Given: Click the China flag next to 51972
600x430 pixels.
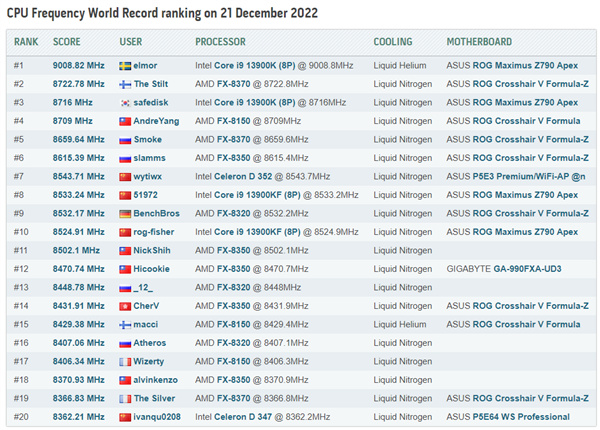Looking at the screenshot, I should point(125,195).
